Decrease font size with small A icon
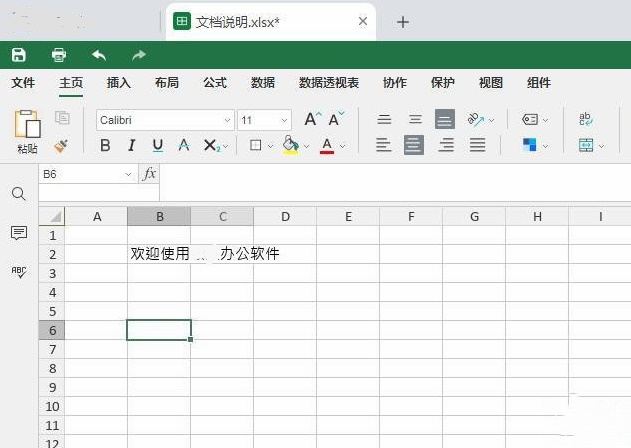This screenshot has width=631, height=448. coord(336,119)
